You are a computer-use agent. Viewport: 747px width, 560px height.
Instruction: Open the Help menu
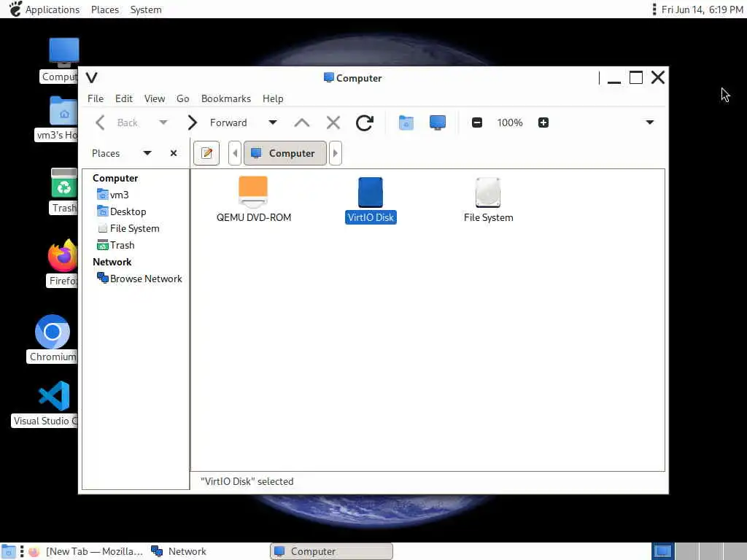[273, 98]
